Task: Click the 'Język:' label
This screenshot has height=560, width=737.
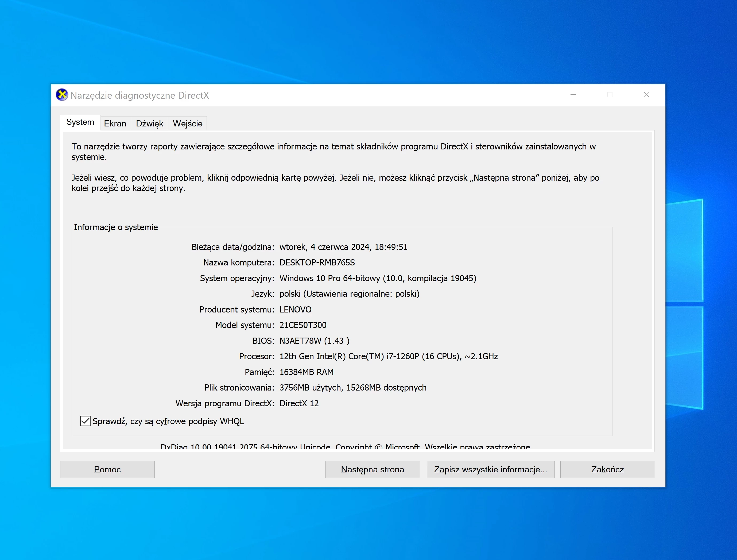Action: 263,294
